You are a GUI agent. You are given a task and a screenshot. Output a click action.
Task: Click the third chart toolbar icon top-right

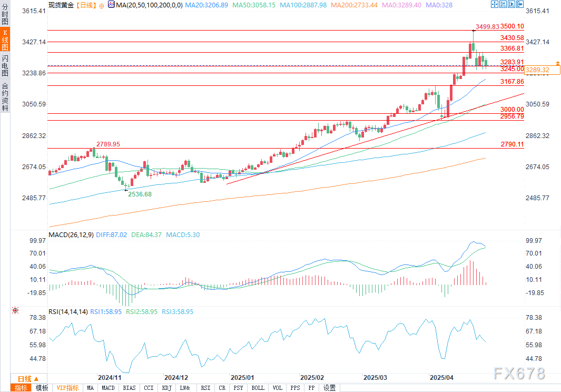[x=510, y=4]
